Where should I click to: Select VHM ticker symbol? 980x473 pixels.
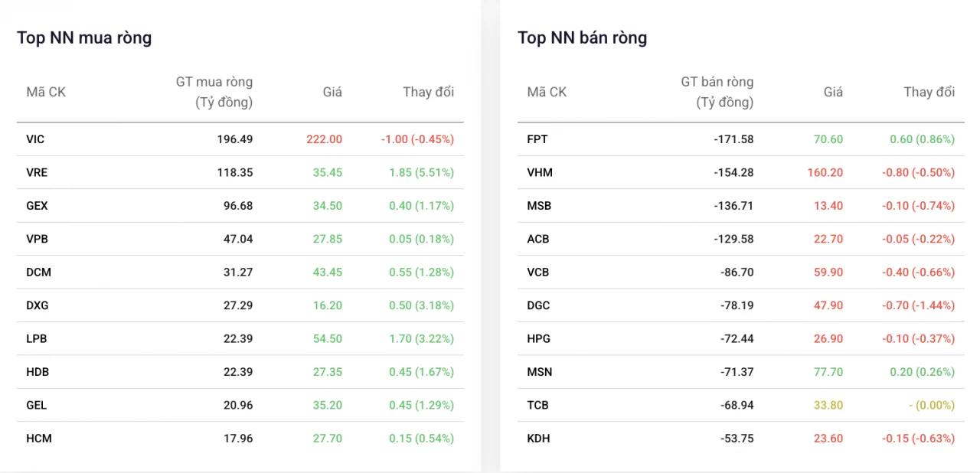click(x=540, y=172)
